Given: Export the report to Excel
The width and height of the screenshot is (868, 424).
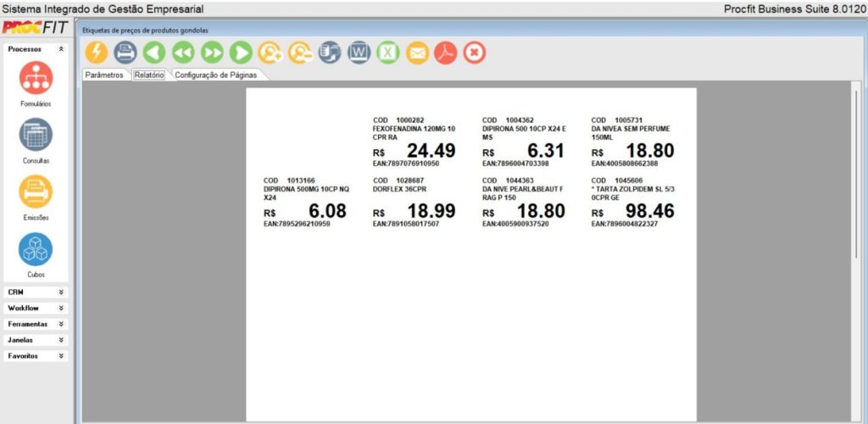Looking at the screenshot, I should [x=388, y=53].
